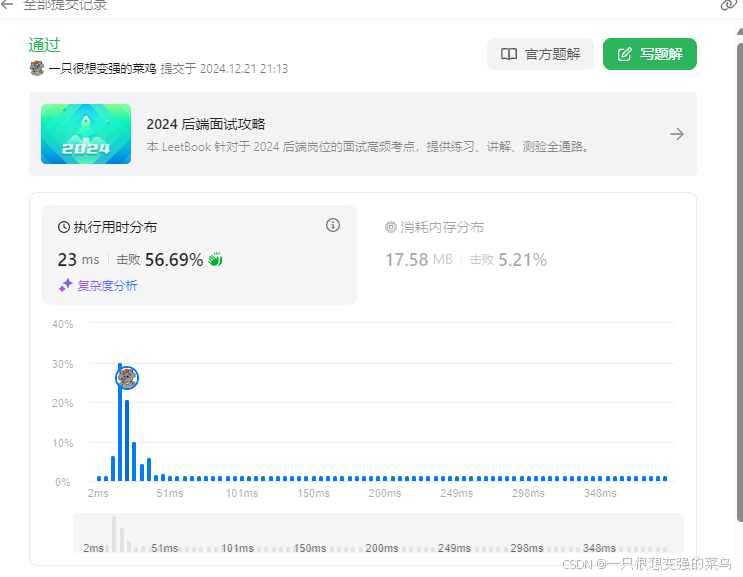Click the chart range selector near 51ms

pos(164,548)
